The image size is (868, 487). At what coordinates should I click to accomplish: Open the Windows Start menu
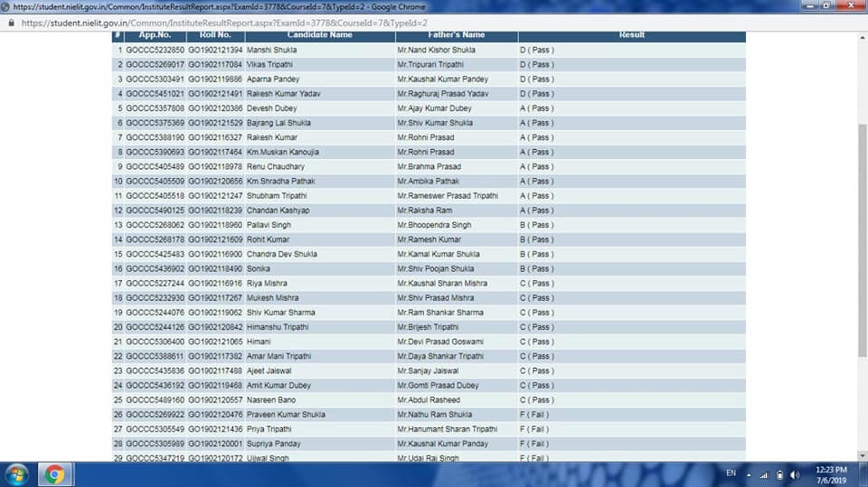tap(16, 474)
